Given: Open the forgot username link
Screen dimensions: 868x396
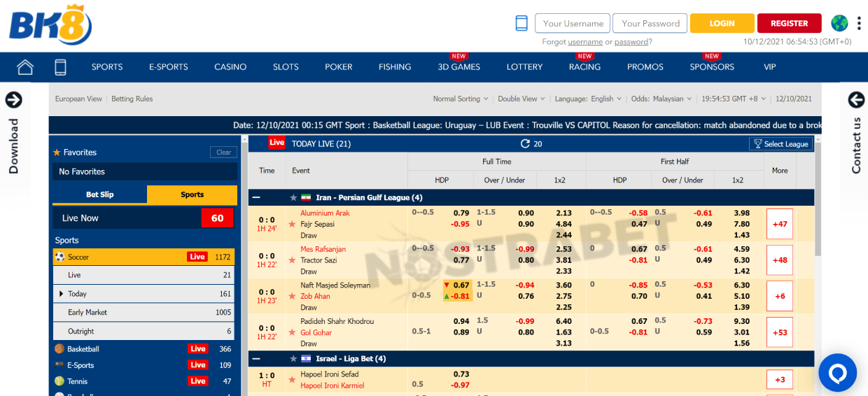Looking at the screenshot, I should tap(585, 42).
